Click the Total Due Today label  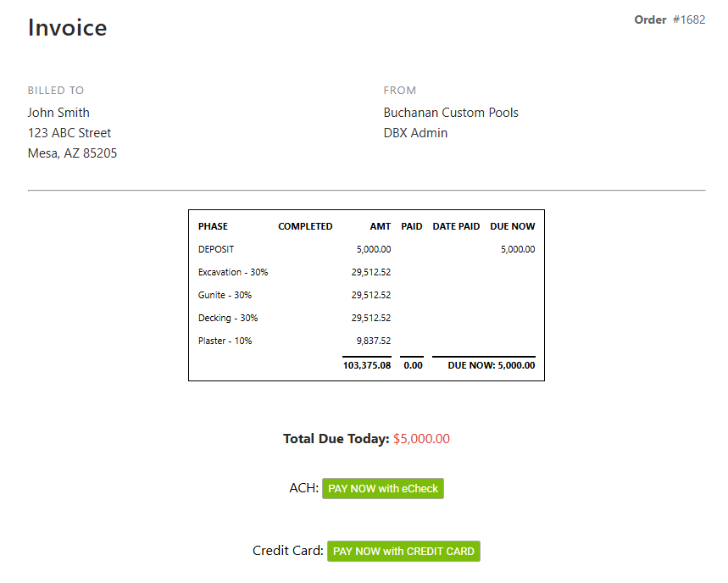tap(336, 439)
